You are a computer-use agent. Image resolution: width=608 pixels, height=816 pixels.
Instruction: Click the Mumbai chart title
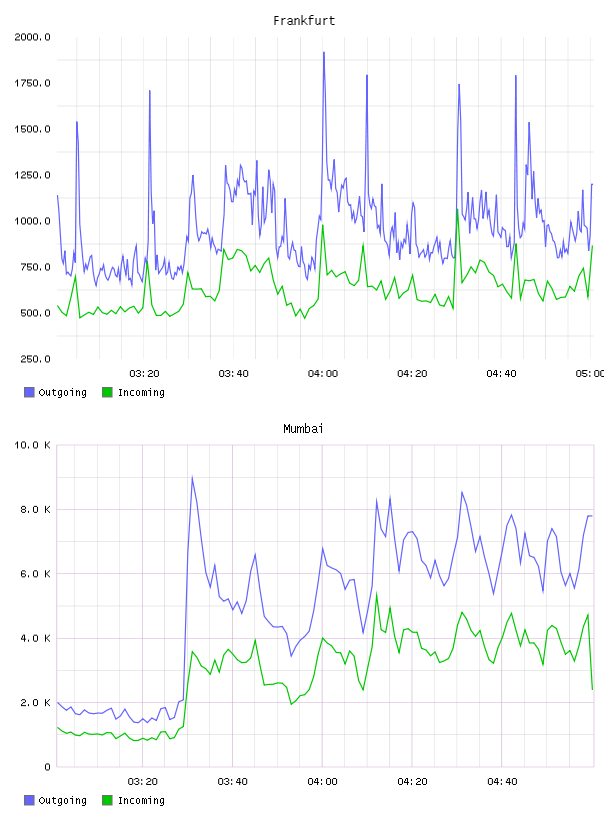[x=303, y=429]
